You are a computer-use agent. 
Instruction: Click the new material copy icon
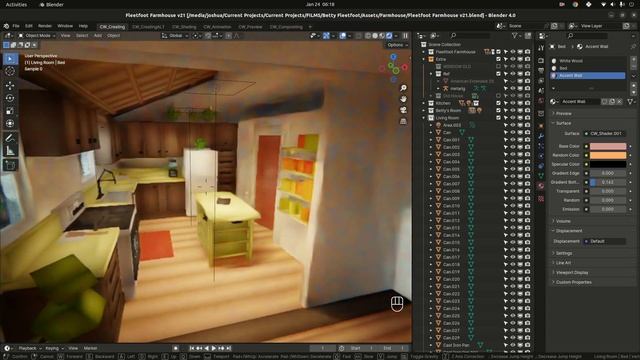pos(612,102)
